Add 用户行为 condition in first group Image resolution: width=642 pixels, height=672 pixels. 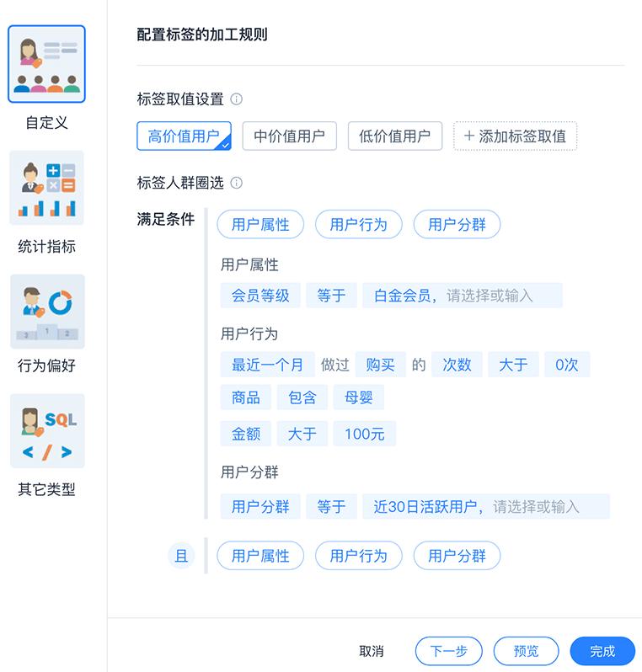point(359,224)
